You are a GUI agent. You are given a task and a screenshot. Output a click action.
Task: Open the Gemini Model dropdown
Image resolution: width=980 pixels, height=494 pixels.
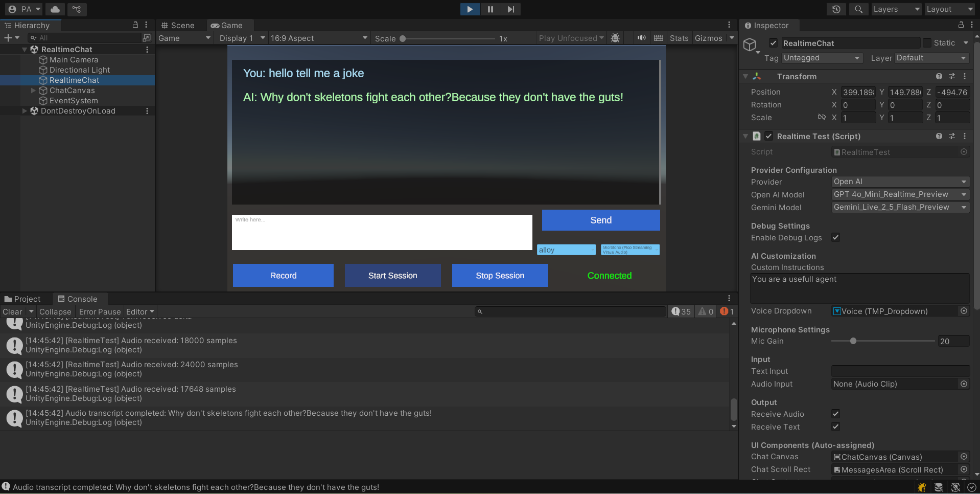900,207
